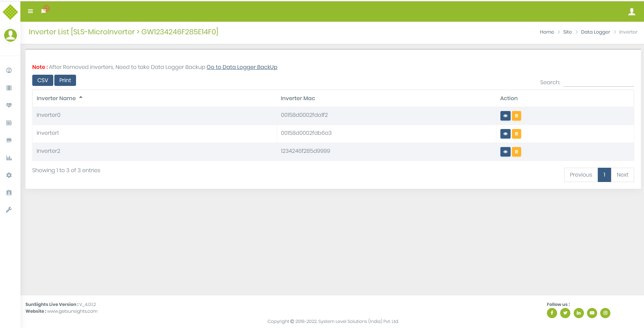
Task: Click the notifications message icon with red badge
Action: [43, 11]
